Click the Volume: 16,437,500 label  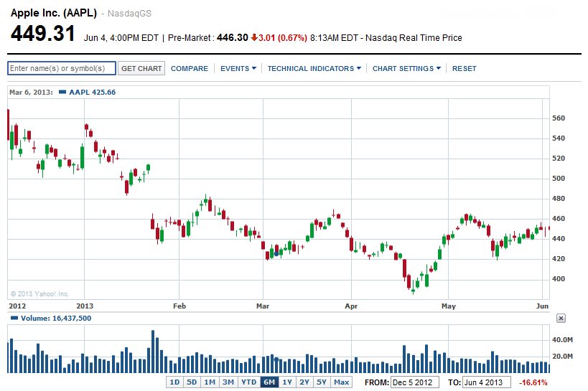point(56,318)
